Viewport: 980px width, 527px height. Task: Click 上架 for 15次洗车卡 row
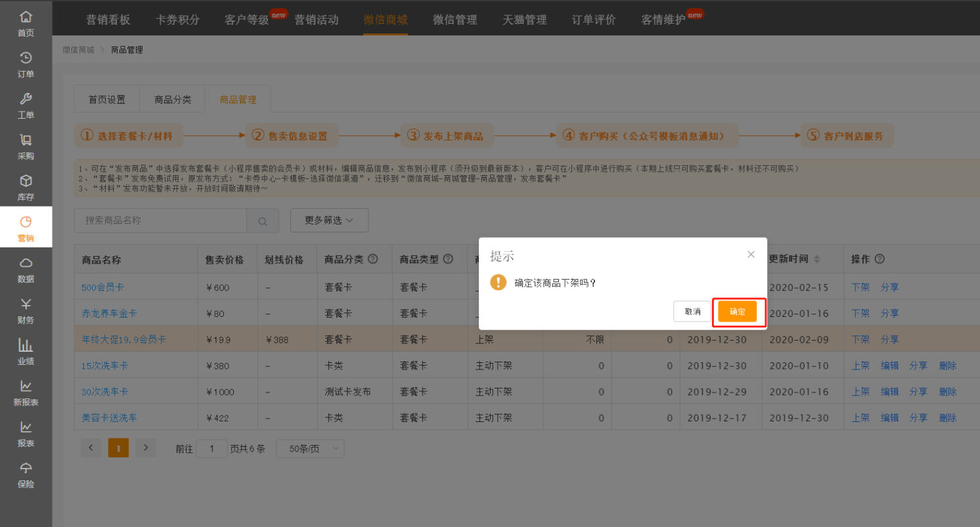click(860, 366)
